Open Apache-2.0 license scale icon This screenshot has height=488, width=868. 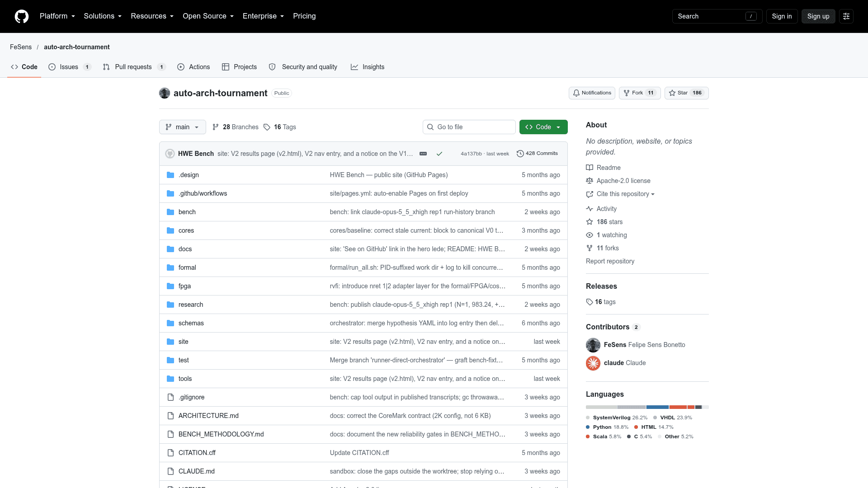(x=590, y=181)
